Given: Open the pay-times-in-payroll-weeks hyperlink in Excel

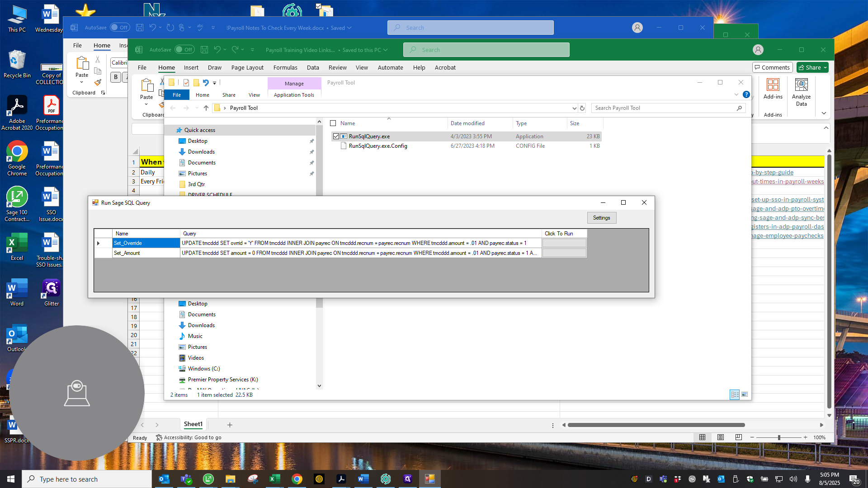Looking at the screenshot, I should click(788, 182).
